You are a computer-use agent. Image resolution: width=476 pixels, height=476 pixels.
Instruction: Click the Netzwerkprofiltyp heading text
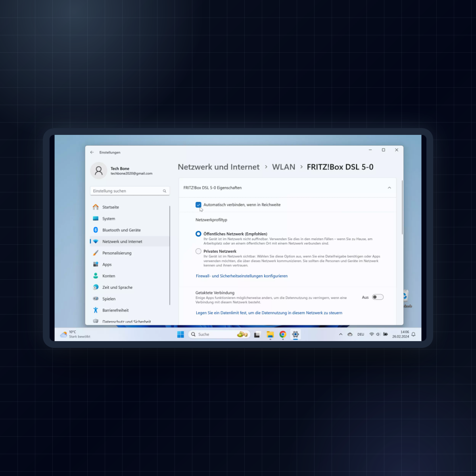point(211,220)
